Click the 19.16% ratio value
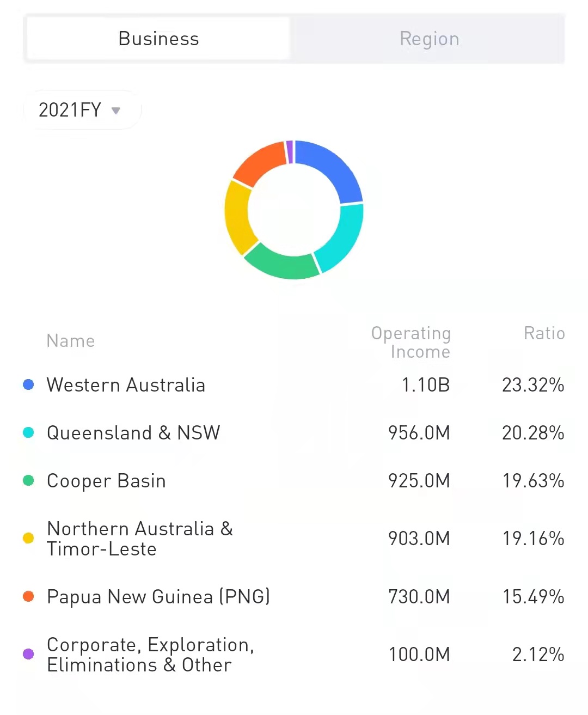Image resolution: width=588 pixels, height=715 pixels. 533,539
